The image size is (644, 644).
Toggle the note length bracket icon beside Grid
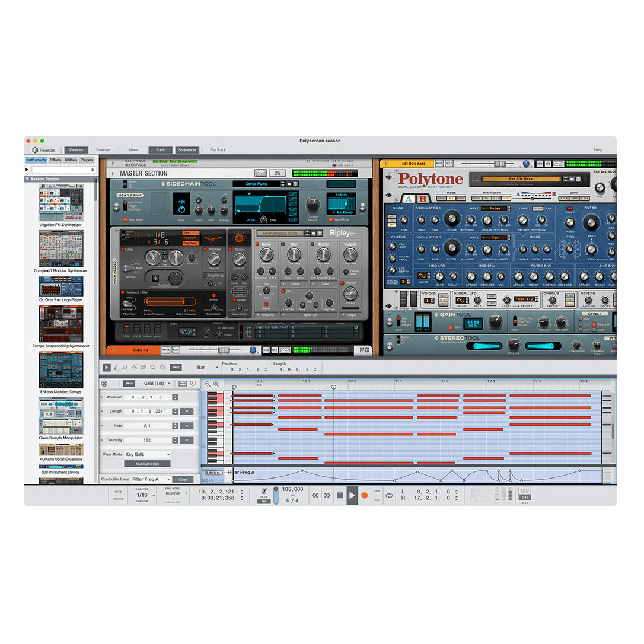click(x=183, y=384)
